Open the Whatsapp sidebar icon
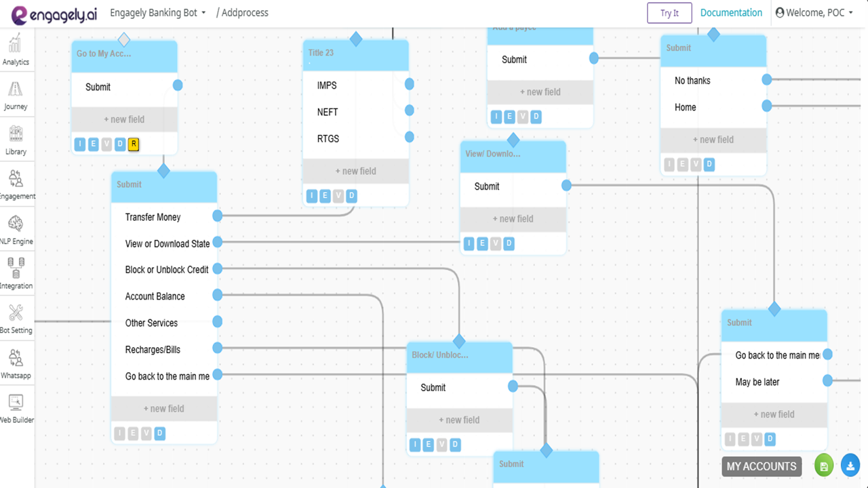Screen dimensions: 868x488 16,364
